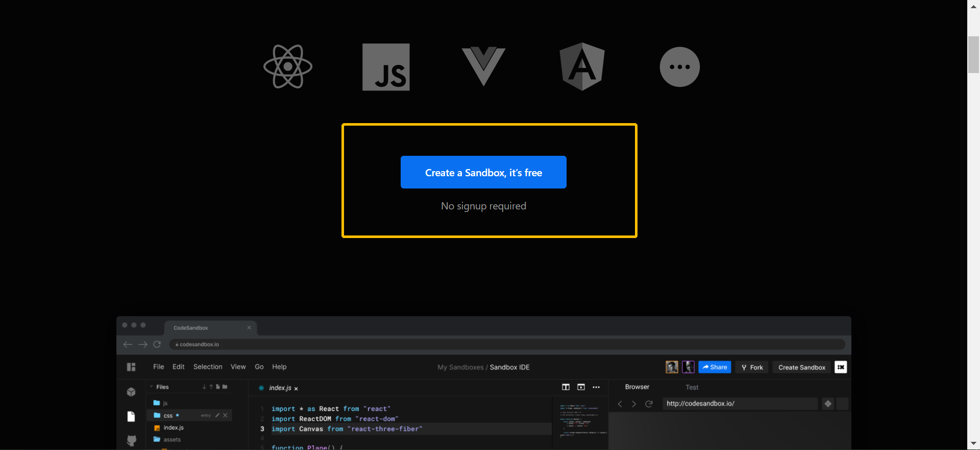
Task: Select the index.js editor tab
Action: pos(279,388)
